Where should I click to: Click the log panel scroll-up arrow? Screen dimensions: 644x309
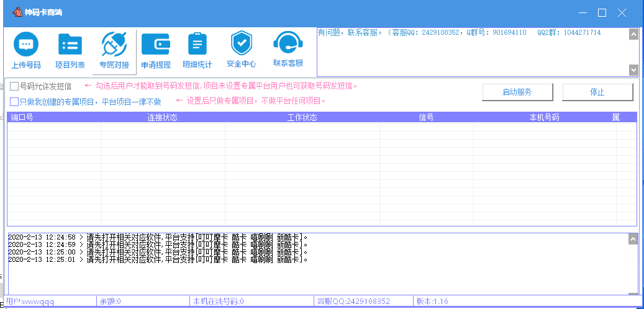[x=633, y=239]
